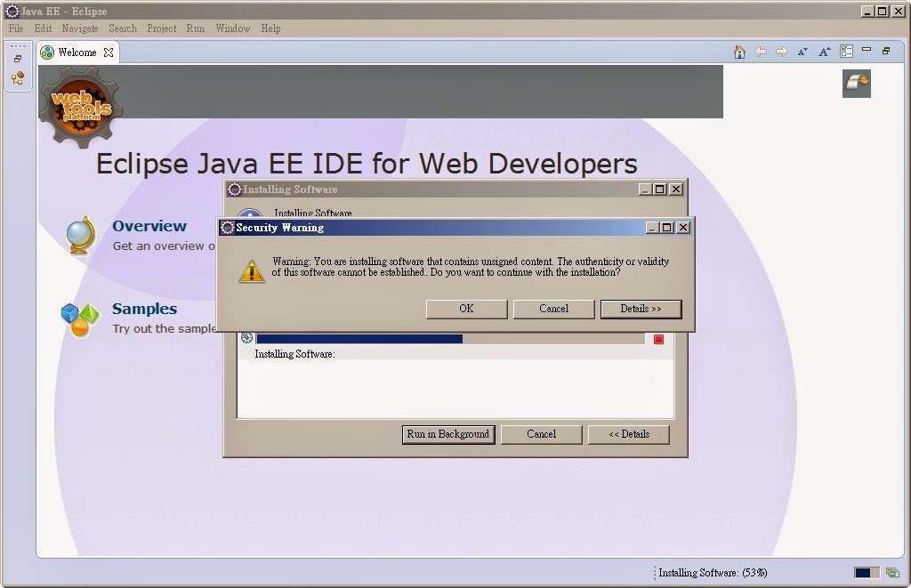Close the Security Warning dialog window
Viewport: 911px width, 588px height.
pyautogui.click(x=683, y=228)
